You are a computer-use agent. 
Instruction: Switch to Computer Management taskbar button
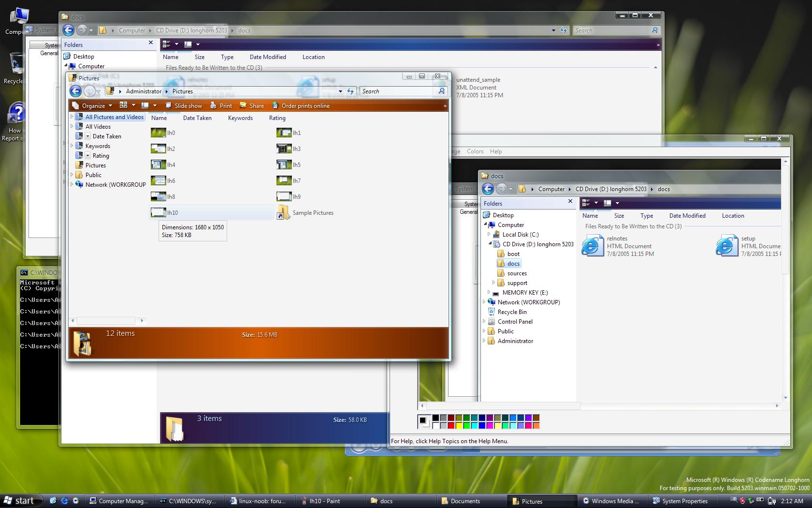point(120,501)
